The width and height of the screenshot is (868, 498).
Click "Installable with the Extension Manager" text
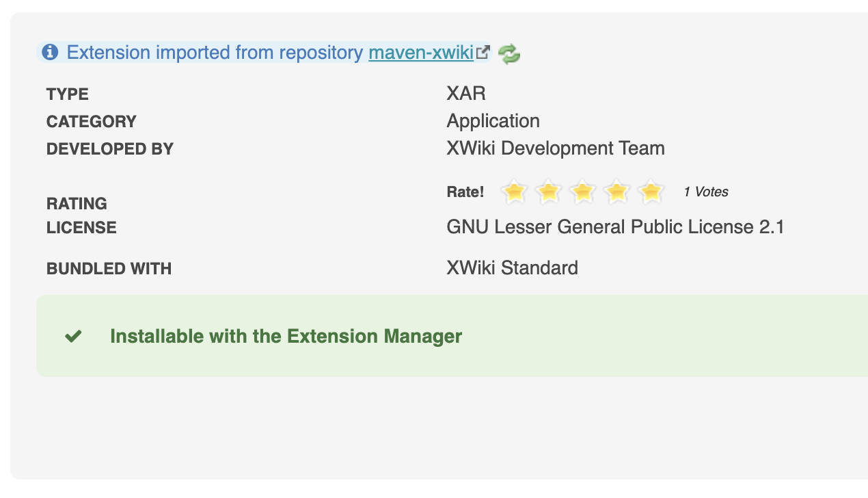click(x=286, y=337)
